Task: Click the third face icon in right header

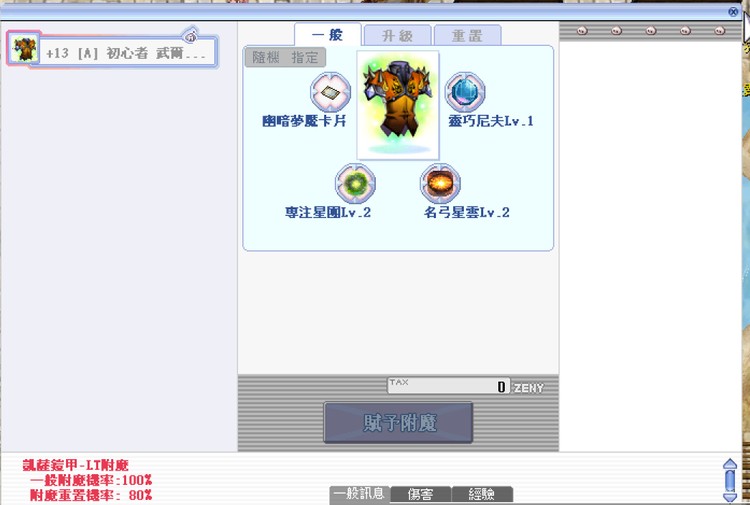Action: coord(651,31)
